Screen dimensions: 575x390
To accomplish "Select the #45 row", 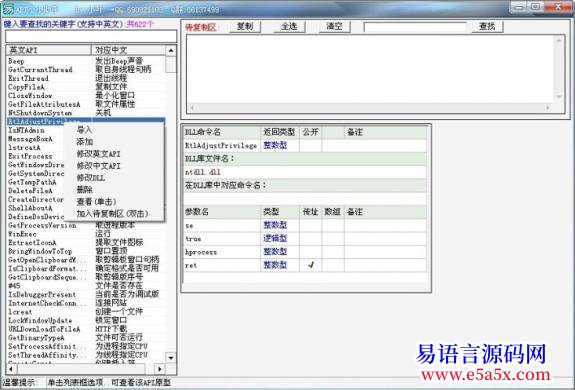I will [86, 286].
